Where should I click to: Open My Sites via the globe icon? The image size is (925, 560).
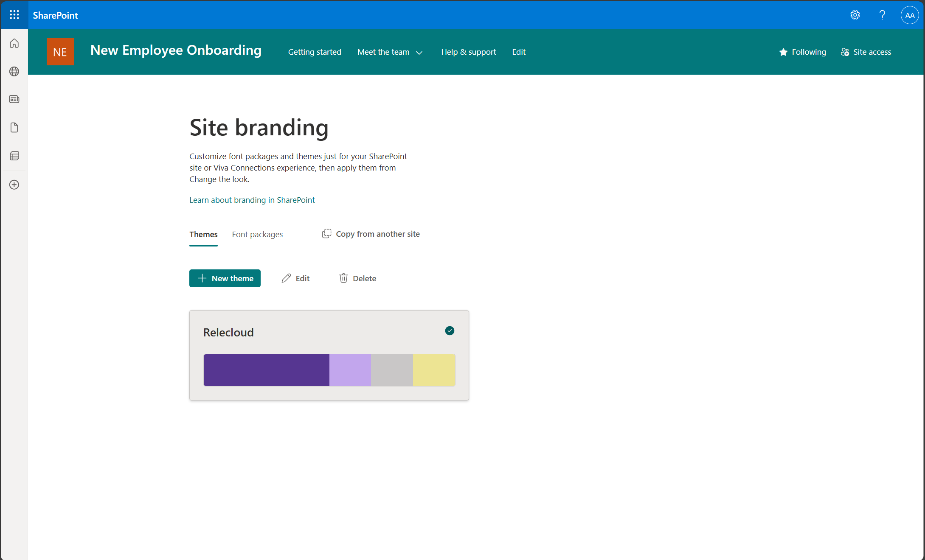pos(14,71)
